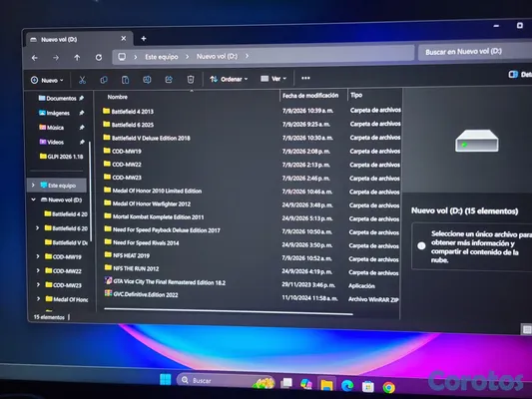Click the Delete trash icon

click(x=191, y=79)
